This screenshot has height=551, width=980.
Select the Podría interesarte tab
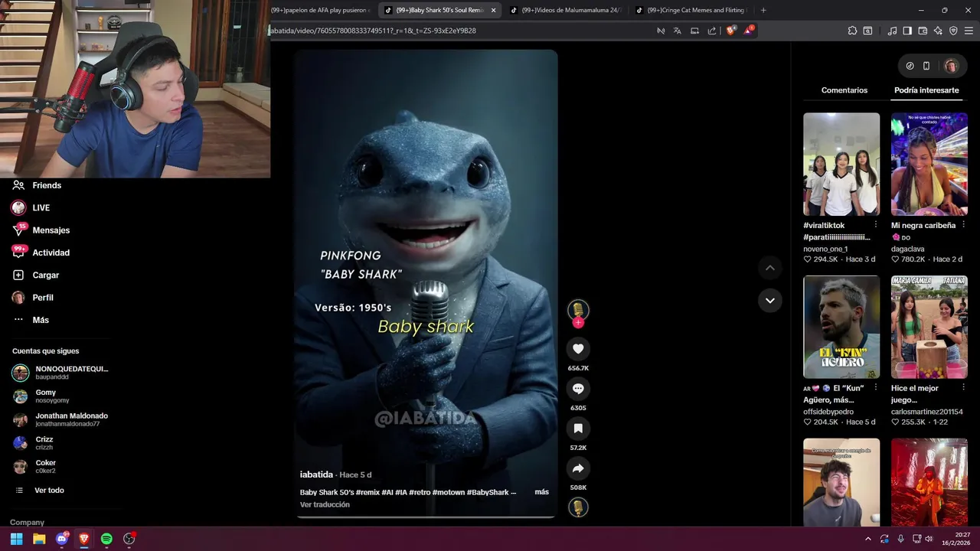926,90
